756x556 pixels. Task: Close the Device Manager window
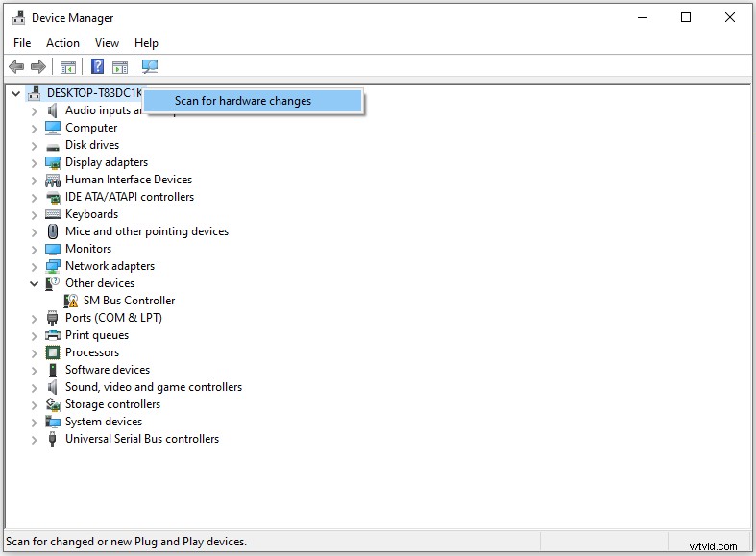point(730,18)
